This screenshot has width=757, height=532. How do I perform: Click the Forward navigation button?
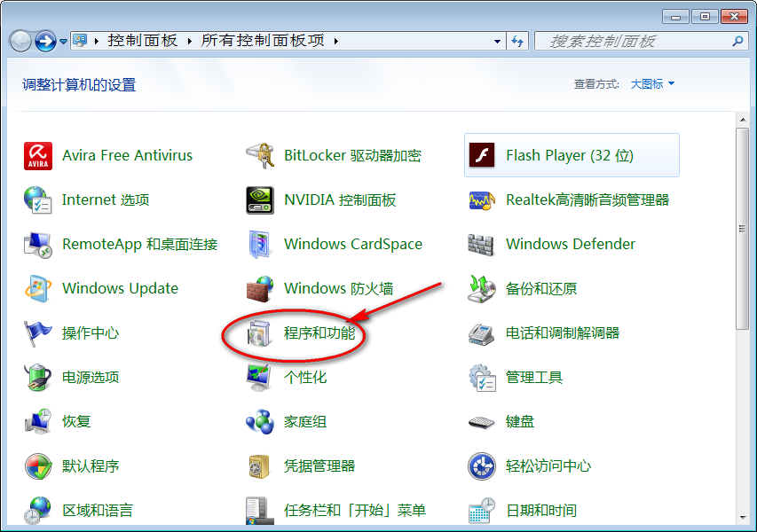pyautogui.click(x=45, y=42)
